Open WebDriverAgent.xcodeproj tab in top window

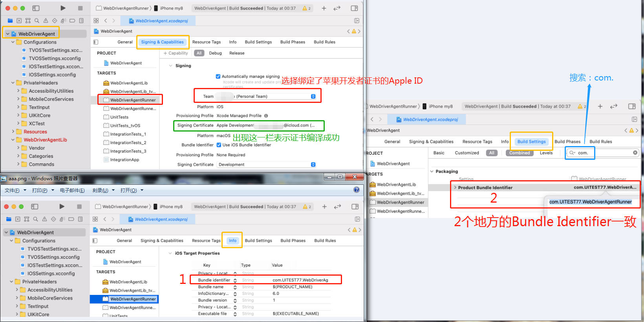(x=158, y=21)
